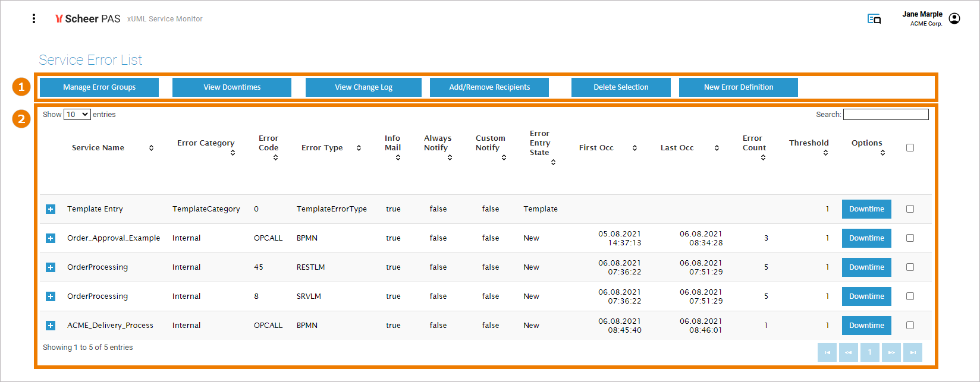This screenshot has height=382, width=980.
Task: Click the Search input field
Action: point(885,115)
